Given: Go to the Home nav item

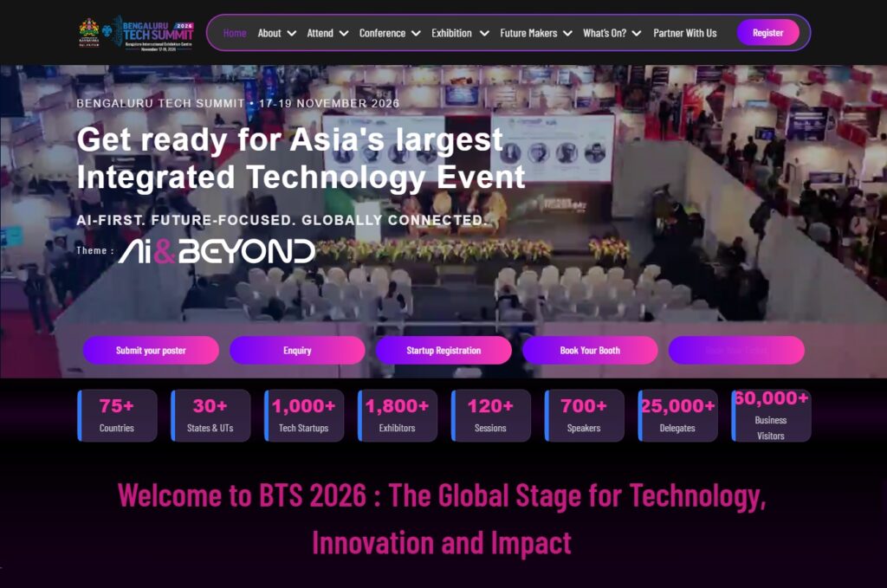Looking at the screenshot, I should click(x=235, y=33).
